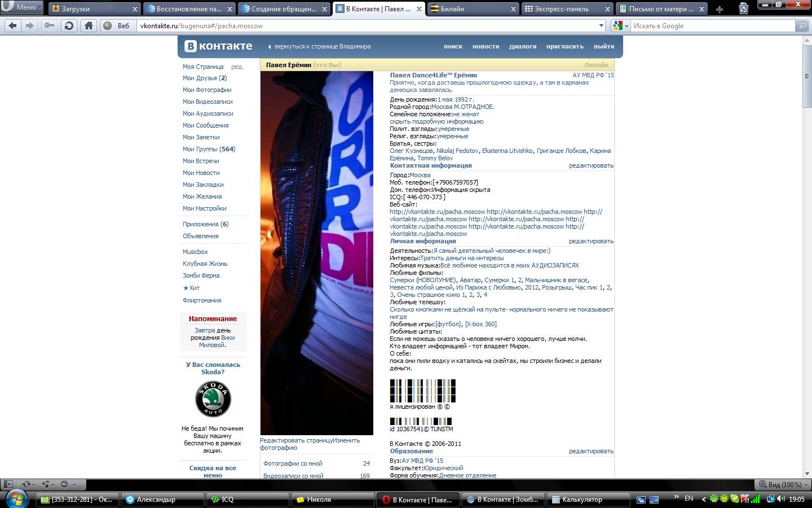Click скрыть подробную информацию link
The image size is (812, 508).
tap(436, 121)
